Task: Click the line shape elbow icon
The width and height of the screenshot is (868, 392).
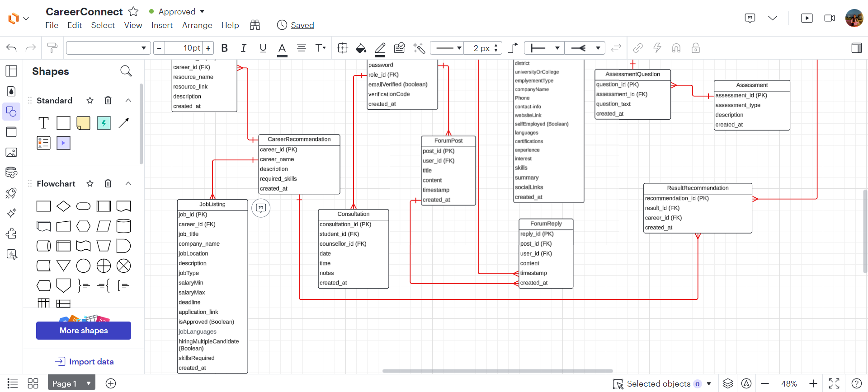Action: (513, 48)
